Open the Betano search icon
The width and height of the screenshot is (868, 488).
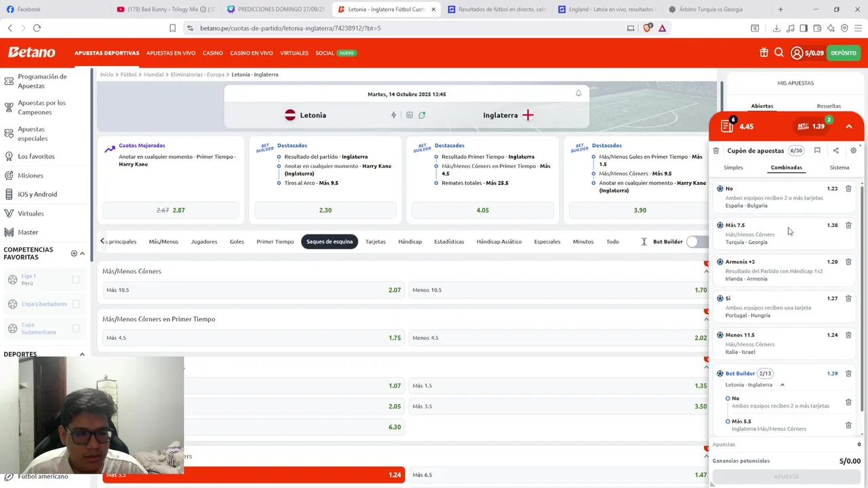(x=779, y=53)
